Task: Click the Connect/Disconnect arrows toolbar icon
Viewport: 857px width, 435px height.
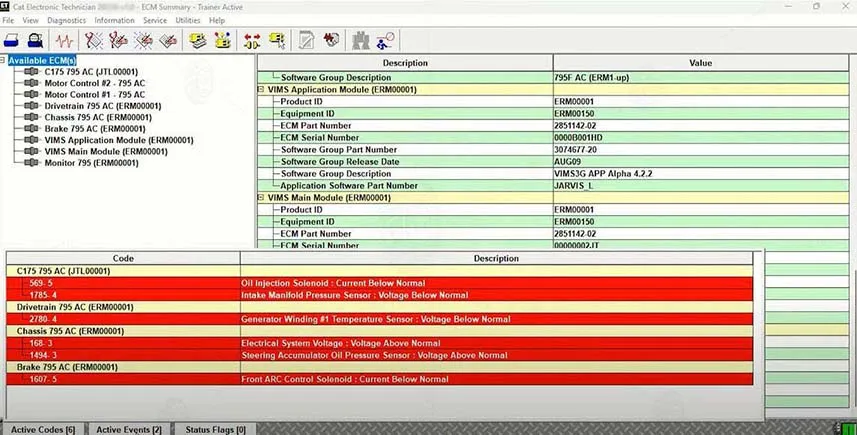Action: pos(251,41)
